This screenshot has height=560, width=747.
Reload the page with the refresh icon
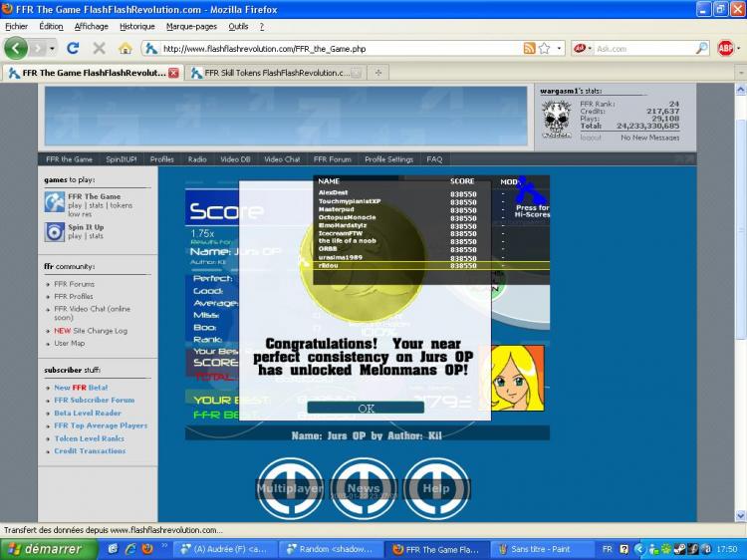pyautogui.click(x=73, y=48)
